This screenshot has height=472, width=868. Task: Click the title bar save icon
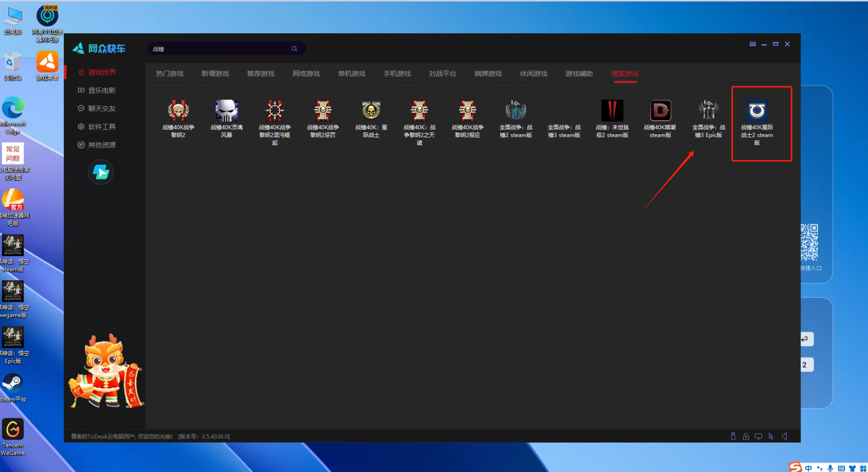tap(753, 44)
